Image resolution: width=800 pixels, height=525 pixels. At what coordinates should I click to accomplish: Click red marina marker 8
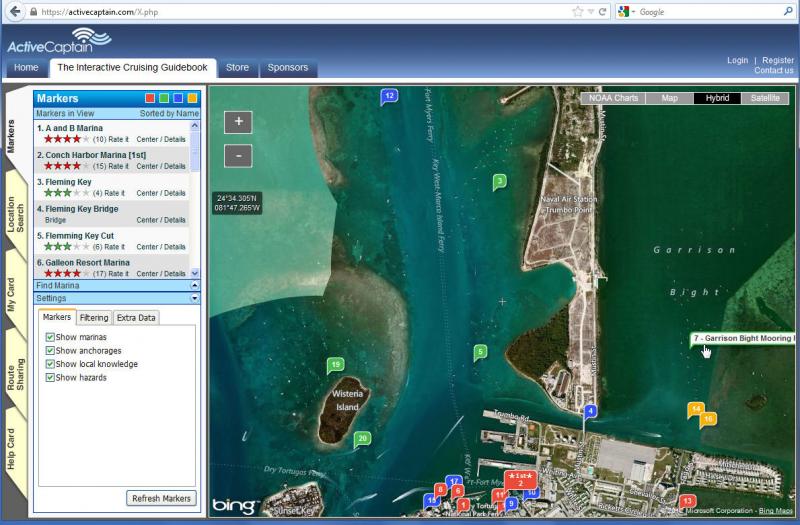point(440,490)
